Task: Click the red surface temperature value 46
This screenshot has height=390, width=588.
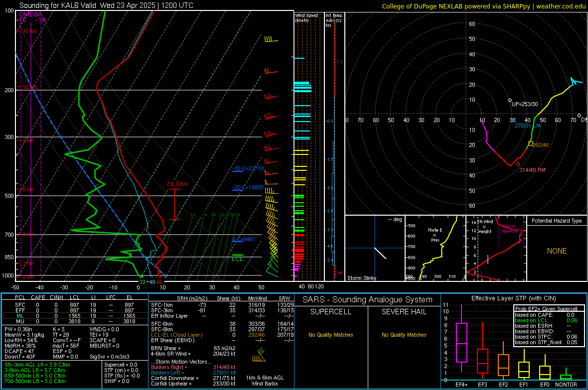Action: [x=159, y=282]
